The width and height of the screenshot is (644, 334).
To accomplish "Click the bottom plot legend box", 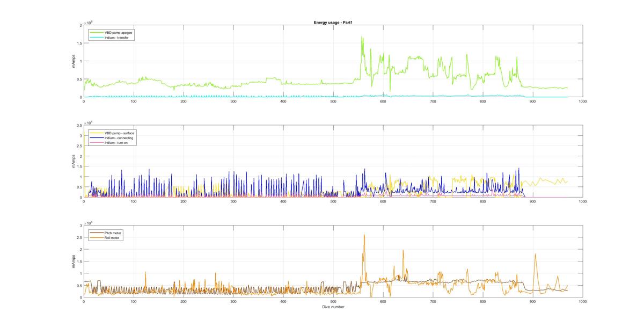I will pos(106,235).
